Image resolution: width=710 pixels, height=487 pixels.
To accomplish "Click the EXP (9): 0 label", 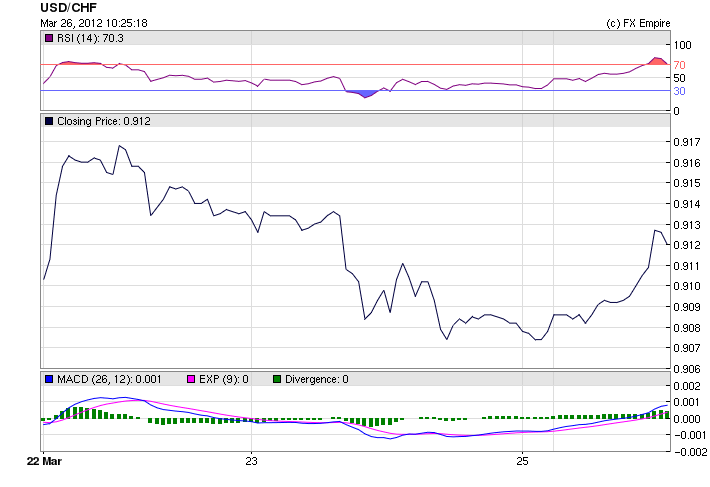I will (224, 379).
